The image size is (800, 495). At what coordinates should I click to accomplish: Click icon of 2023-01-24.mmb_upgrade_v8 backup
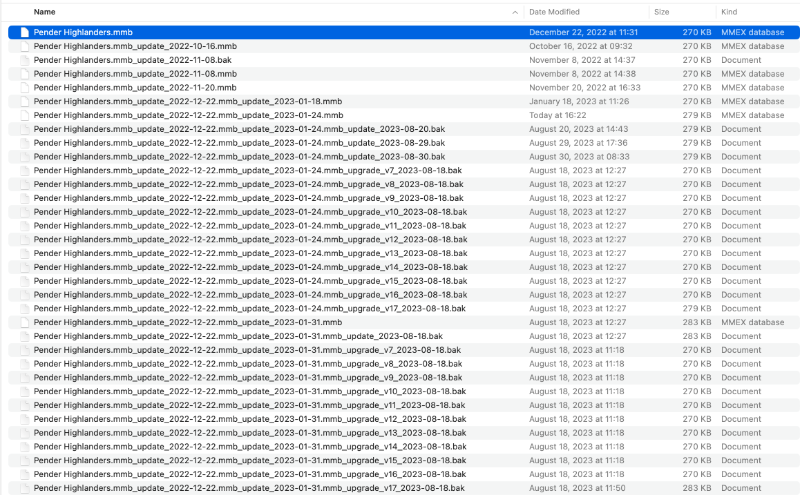click(24, 184)
